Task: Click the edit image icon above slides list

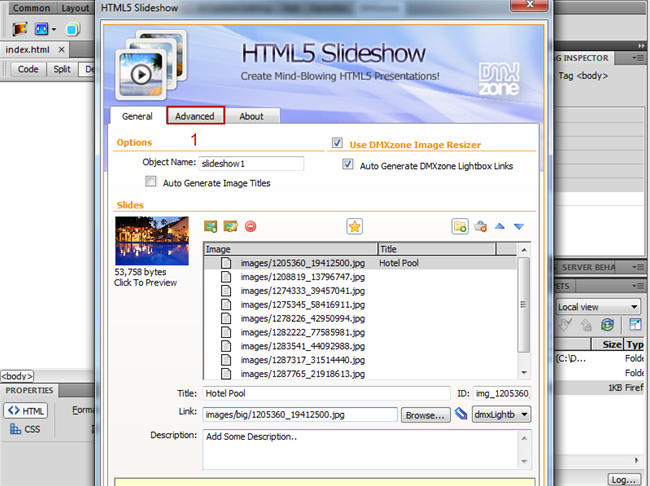Action: (230, 226)
